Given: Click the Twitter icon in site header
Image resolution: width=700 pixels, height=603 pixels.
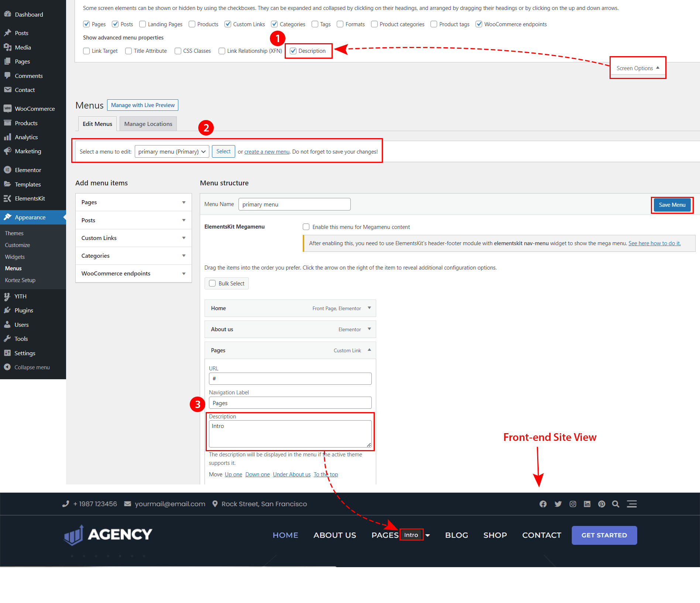Looking at the screenshot, I should pos(558,504).
